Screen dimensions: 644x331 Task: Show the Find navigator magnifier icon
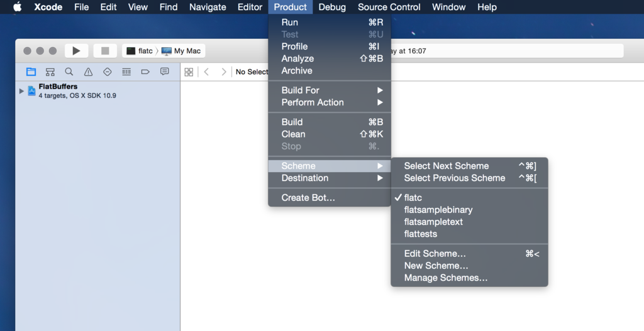[x=69, y=72]
